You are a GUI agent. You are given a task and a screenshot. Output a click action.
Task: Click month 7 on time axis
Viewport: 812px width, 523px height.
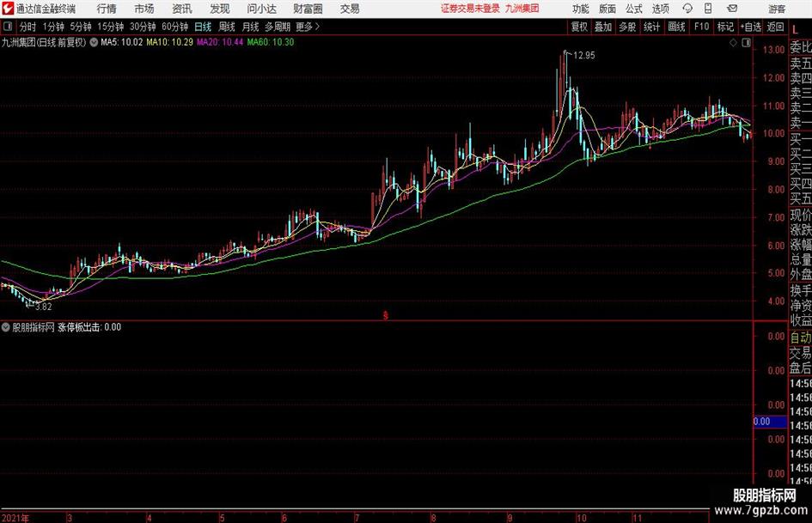click(x=357, y=518)
